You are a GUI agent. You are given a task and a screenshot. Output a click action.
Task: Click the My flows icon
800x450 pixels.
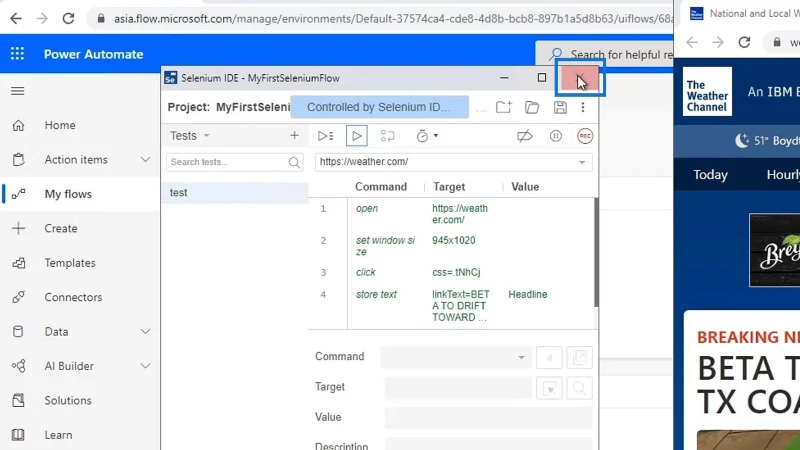coord(18,194)
